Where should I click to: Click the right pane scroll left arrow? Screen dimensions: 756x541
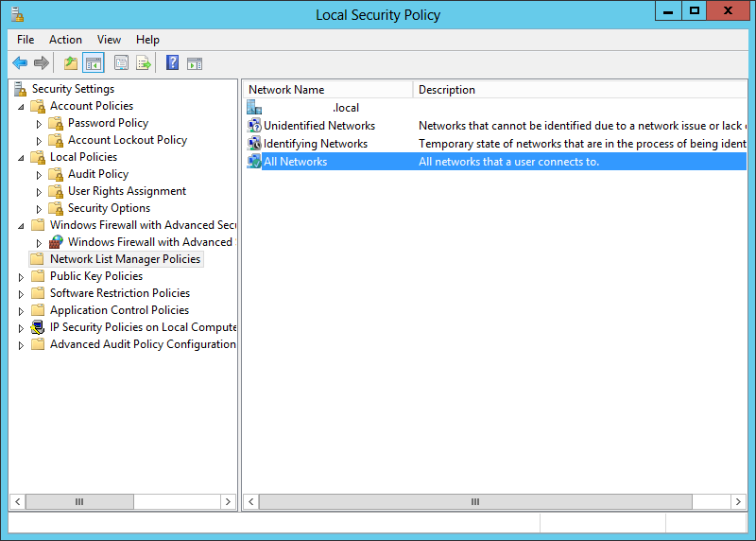point(251,501)
